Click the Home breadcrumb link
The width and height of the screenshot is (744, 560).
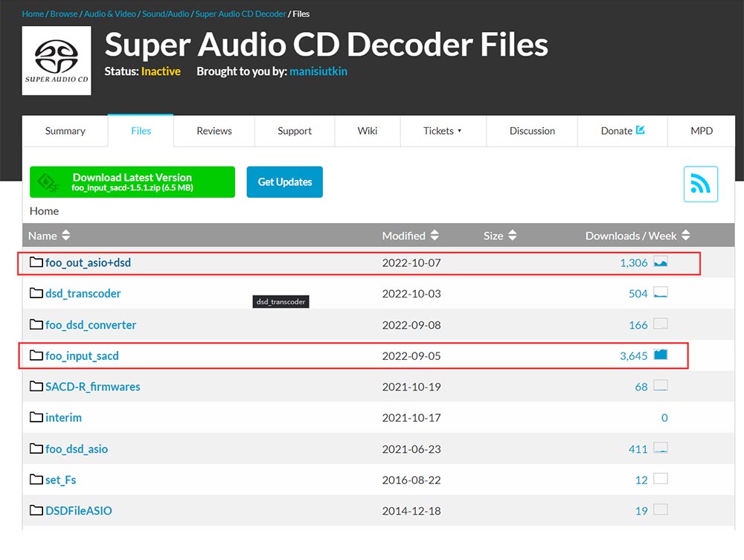33,13
